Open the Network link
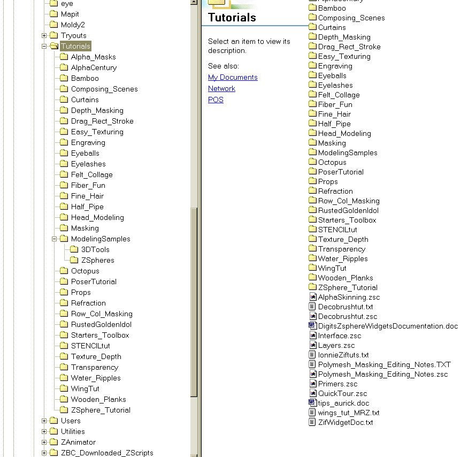The image size is (476, 457). tap(221, 89)
